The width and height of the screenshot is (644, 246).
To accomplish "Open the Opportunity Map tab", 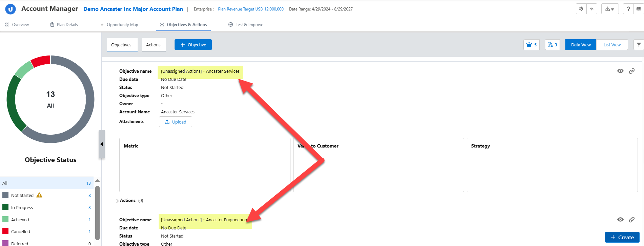I will coord(122,25).
